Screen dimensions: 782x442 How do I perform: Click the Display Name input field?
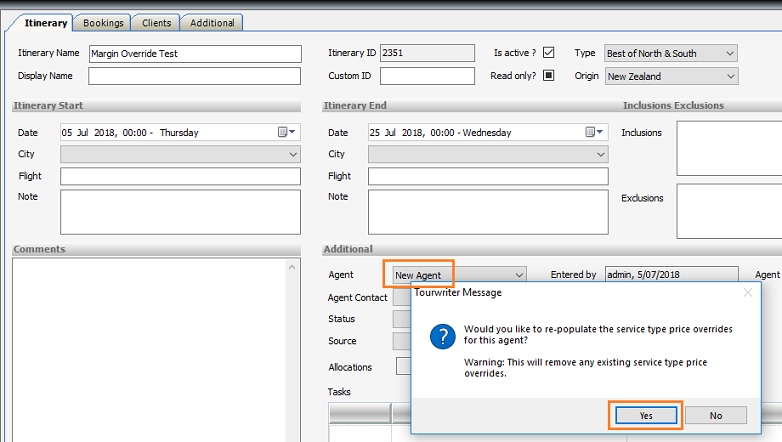pyautogui.click(x=194, y=76)
